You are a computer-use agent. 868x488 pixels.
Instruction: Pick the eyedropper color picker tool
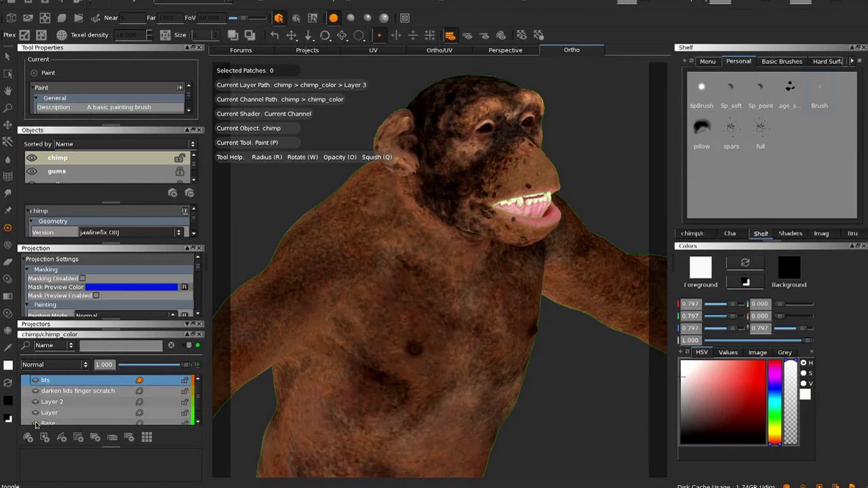(x=8, y=347)
